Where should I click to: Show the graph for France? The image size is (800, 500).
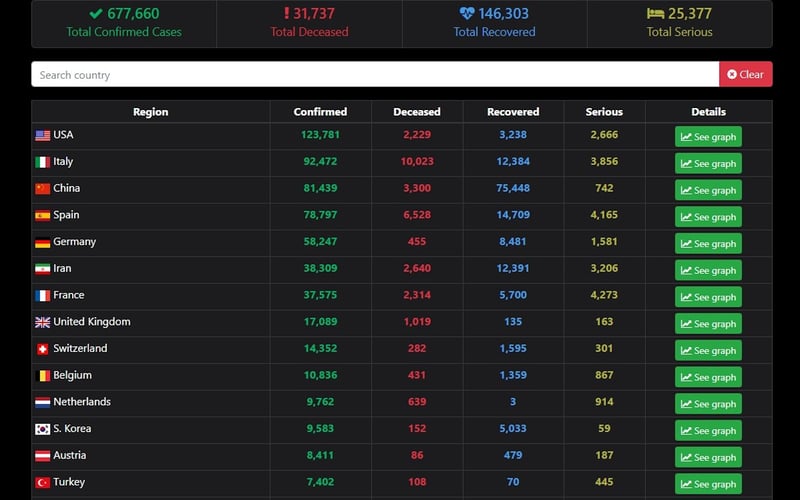click(x=708, y=297)
